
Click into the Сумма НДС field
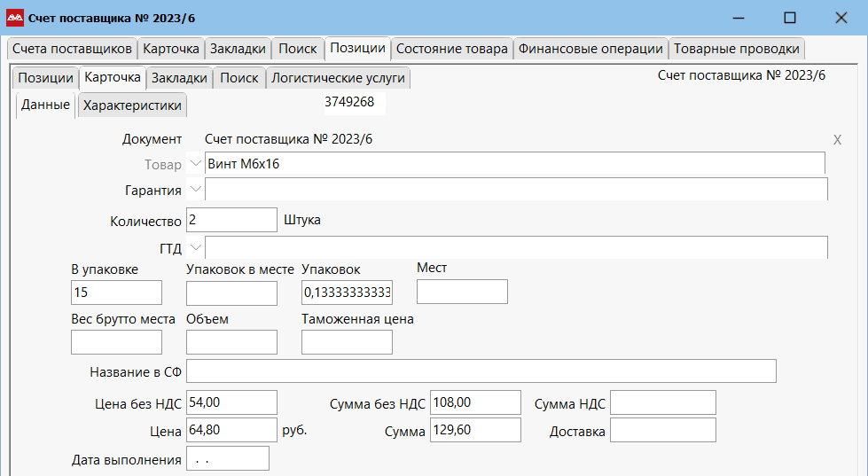pos(662,402)
